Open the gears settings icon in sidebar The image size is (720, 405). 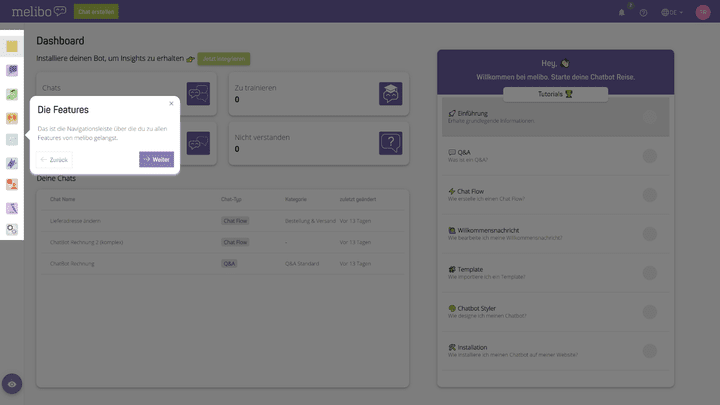(x=12, y=229)
